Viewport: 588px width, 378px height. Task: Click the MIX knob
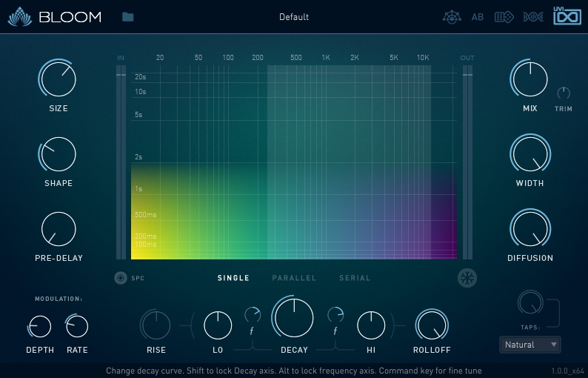[530, 79]
